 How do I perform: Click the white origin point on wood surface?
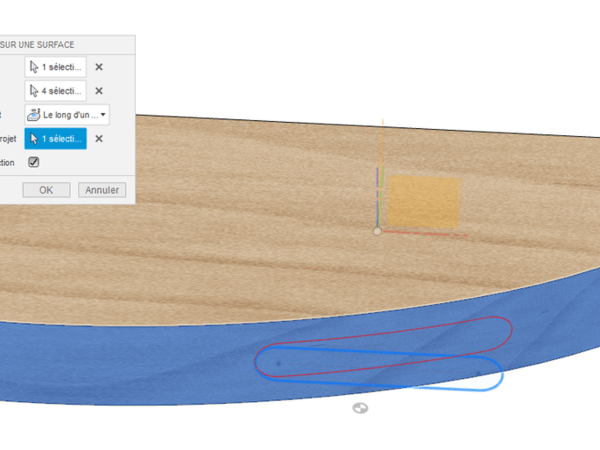tap(376, 231)
